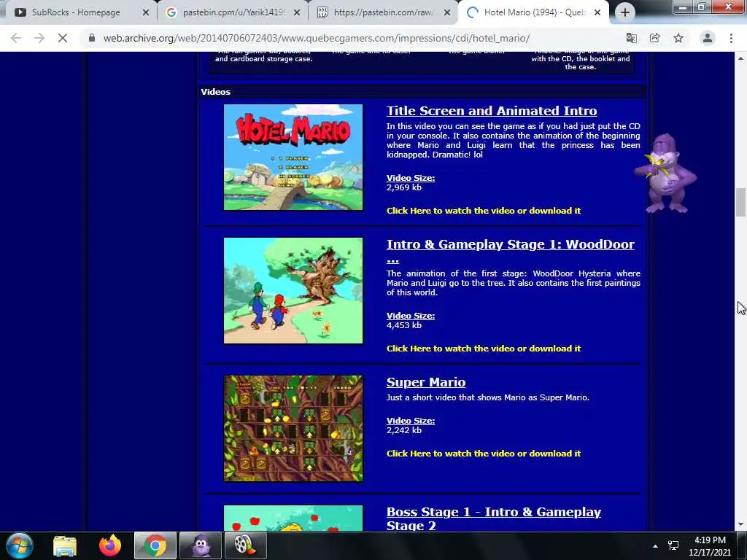The width and height of the screenshot is (747, 560).
Task: Open the Intro & Gameplay Stage 1: WoodDoor link
Action: click(510, 251)
